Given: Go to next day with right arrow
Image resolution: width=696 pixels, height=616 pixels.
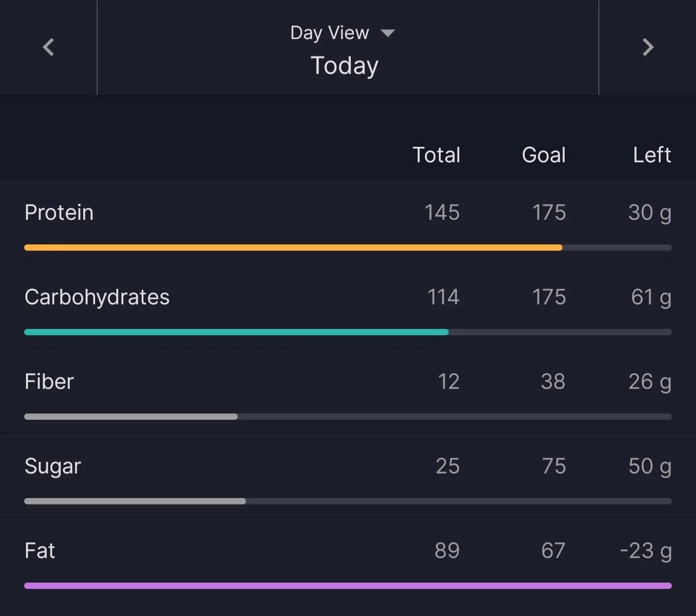Looking at the screenshot, I should click(x=648, y=47).
